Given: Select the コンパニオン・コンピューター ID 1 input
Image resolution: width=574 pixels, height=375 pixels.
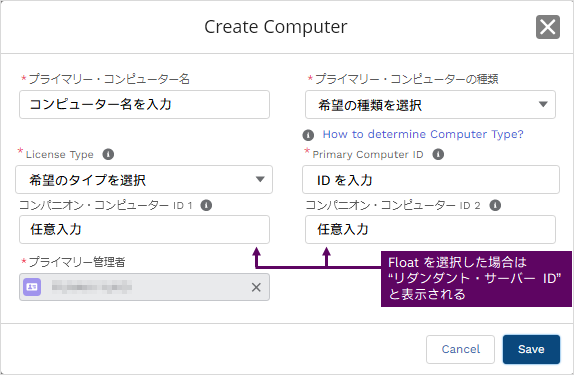Looking at the screenshot, I should pos(144,230).
